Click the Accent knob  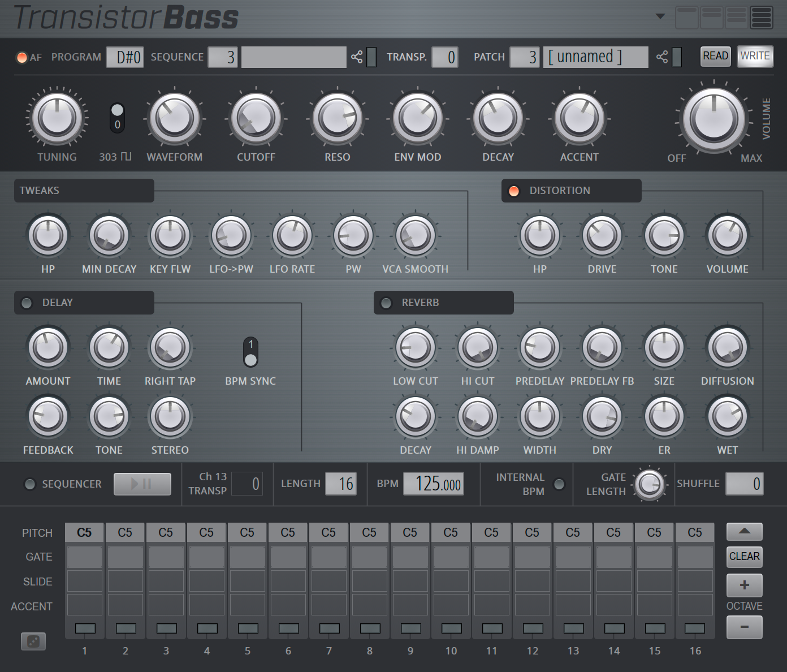(580, 118)
